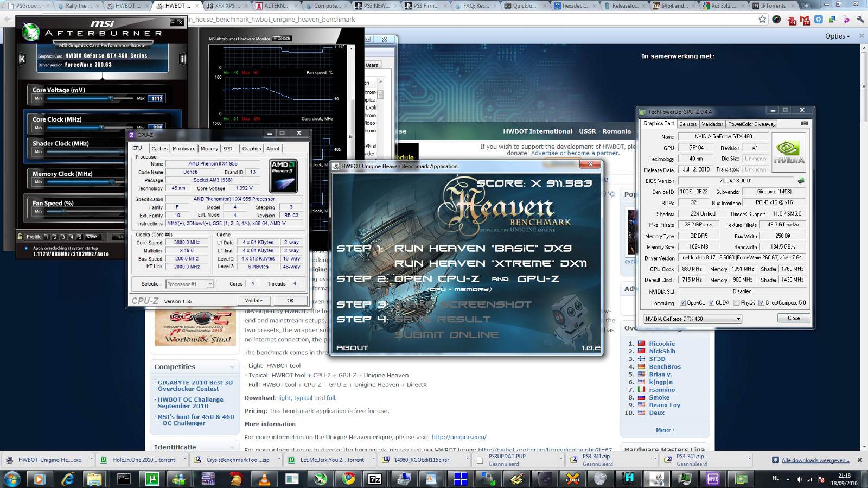
Task: Open the HWBOT OC Challenge September 2010 link
Action: 190,403
